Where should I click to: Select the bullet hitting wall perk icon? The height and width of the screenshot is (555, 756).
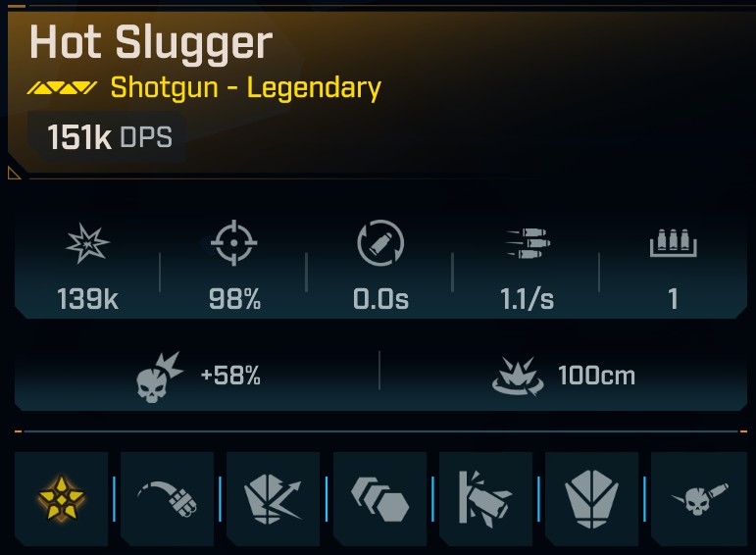pos(485,498)
